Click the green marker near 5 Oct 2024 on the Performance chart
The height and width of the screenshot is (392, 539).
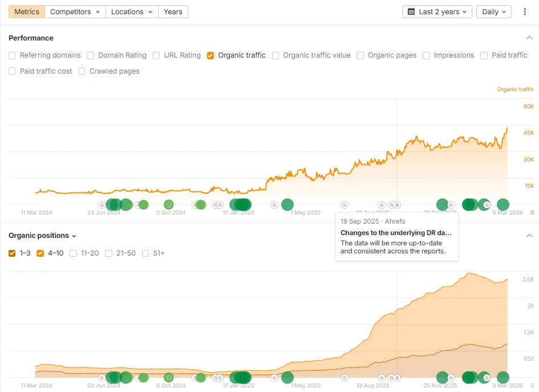(x=168, y=204)
